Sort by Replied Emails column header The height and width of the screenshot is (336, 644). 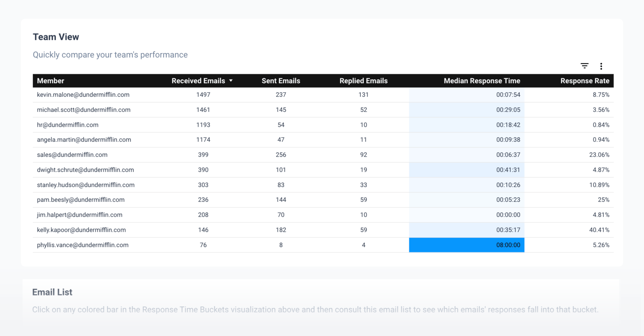coord(363,81)
